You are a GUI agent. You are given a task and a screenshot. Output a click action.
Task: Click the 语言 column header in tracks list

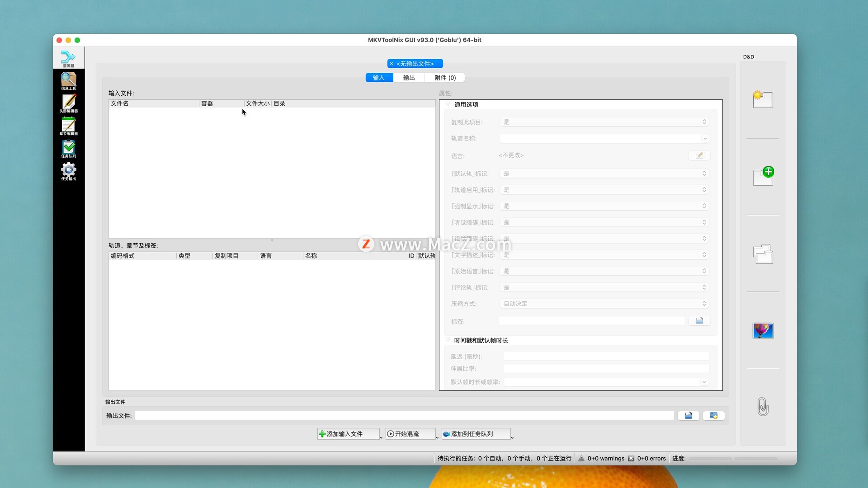pyautogui.click(x=280, y=256)
